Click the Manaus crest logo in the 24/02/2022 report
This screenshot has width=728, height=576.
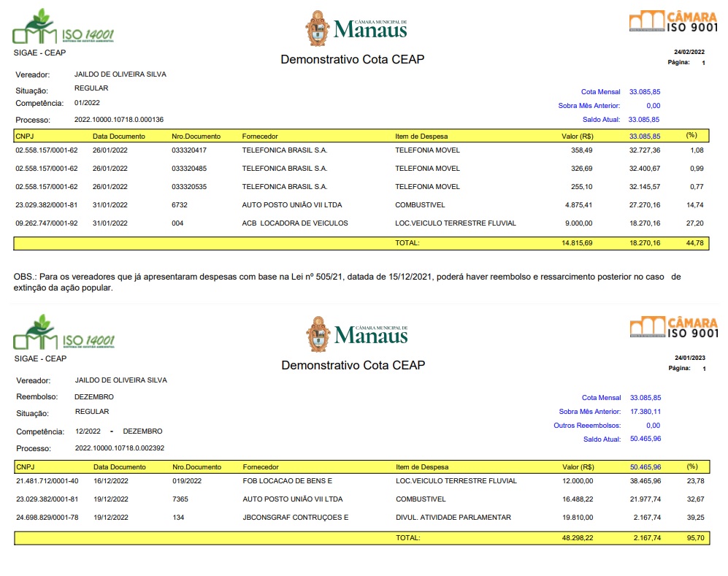(356, 28)
